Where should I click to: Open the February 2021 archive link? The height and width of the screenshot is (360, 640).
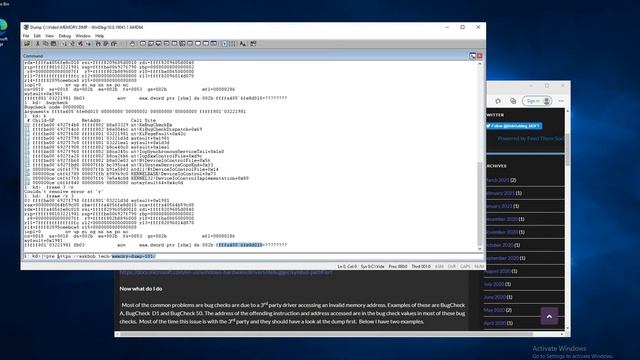(x=500, y=193)
